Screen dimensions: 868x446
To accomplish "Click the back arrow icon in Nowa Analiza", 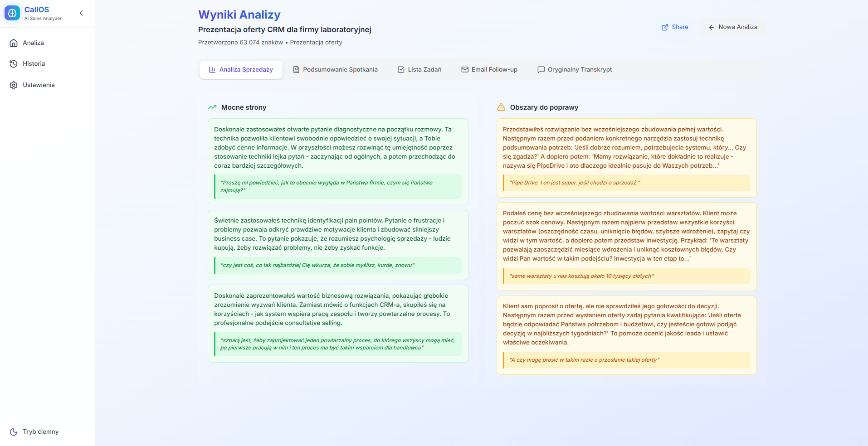I will pos(712,27).
